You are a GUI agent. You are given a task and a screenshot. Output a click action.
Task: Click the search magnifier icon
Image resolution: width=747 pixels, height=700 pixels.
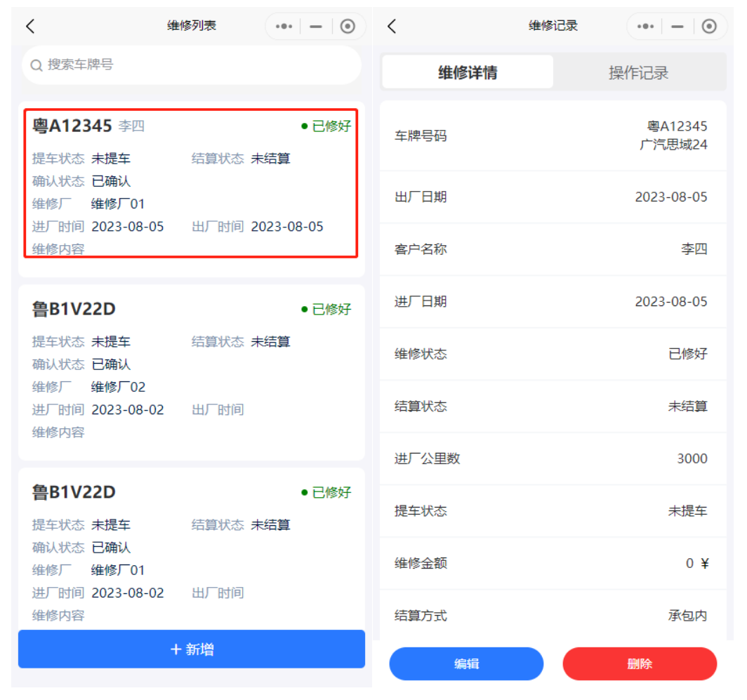(x=37, y=65)
